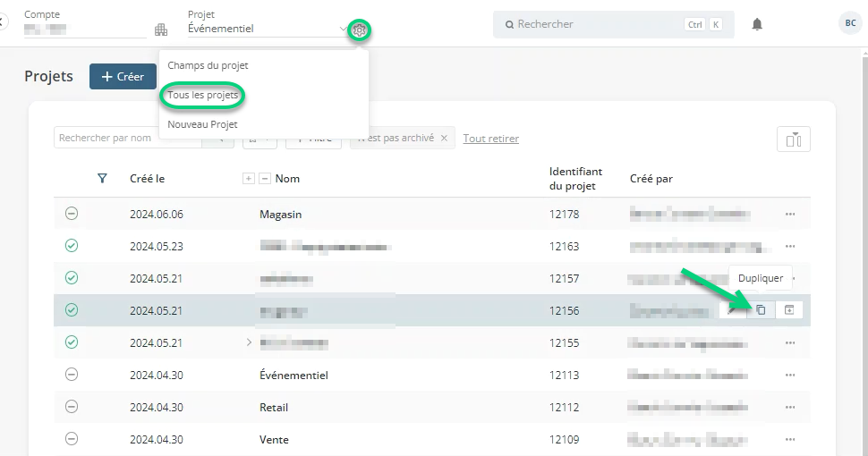Image resolution: width=868 pixels, height=456 pixels.
Task: Click the status icon of Vente row
Action: [72, 439]
